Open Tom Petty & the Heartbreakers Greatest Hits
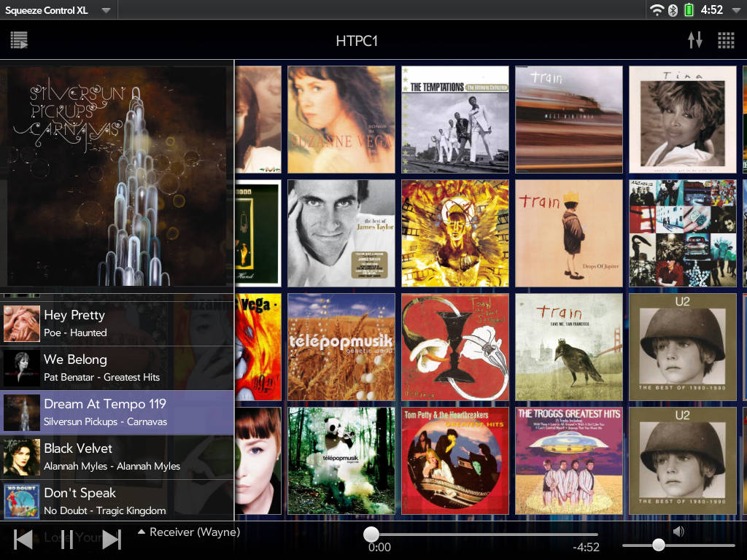 (x=455, y=461)
